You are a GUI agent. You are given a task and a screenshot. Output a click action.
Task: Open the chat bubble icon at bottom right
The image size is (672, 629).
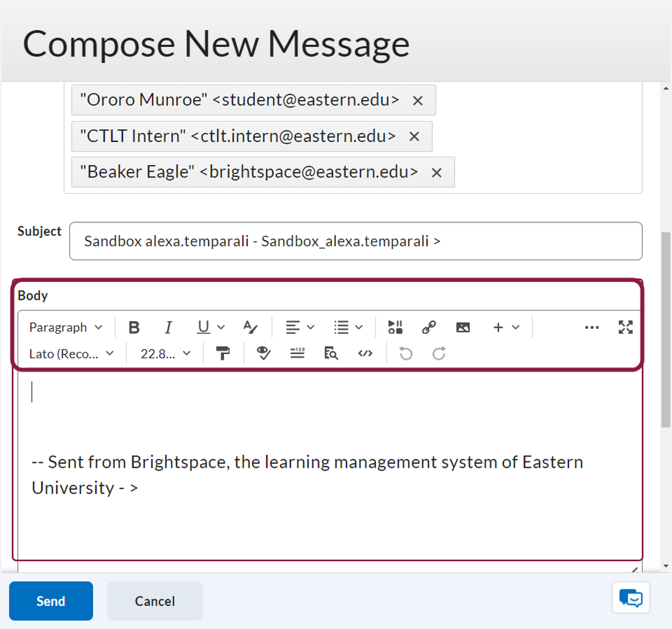tap(631, 598)
